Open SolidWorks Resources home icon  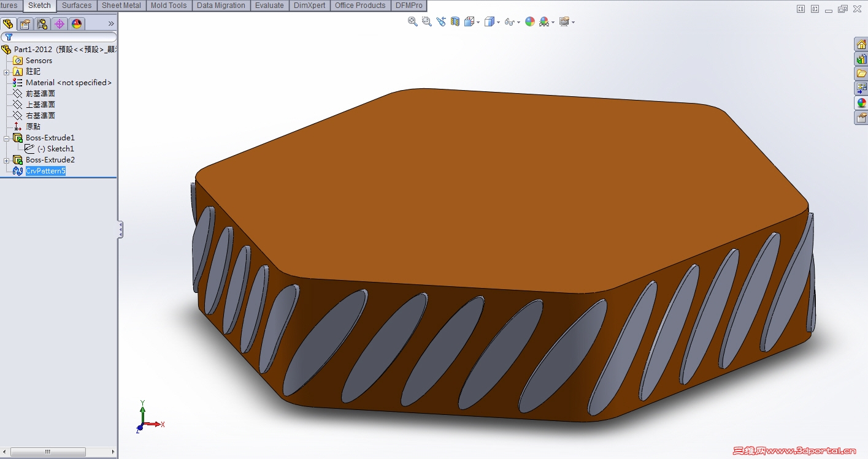pos(861,45)
